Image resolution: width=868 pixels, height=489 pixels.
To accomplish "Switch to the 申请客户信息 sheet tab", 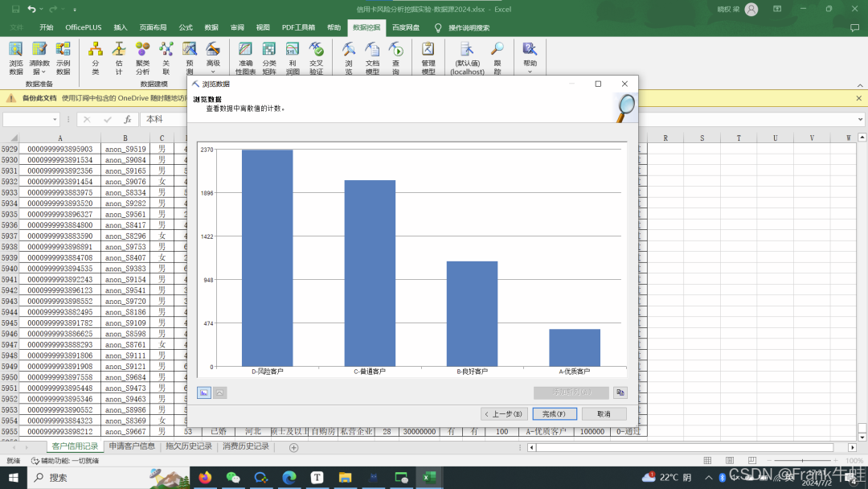I will [x=132, y=446].
